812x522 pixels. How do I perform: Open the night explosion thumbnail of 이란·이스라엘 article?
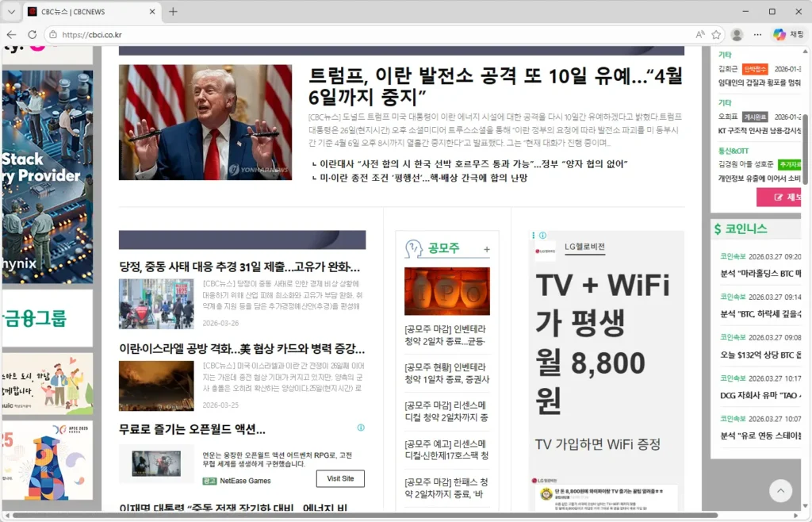pyautogui.click(x=156, y=386)
